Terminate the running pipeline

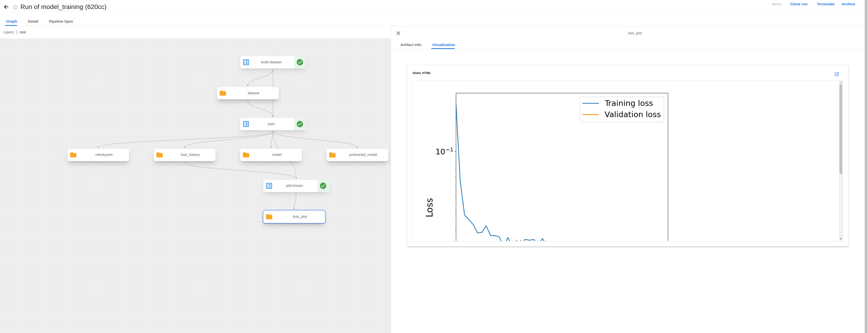pyautogui.click(x=825, y=4)
